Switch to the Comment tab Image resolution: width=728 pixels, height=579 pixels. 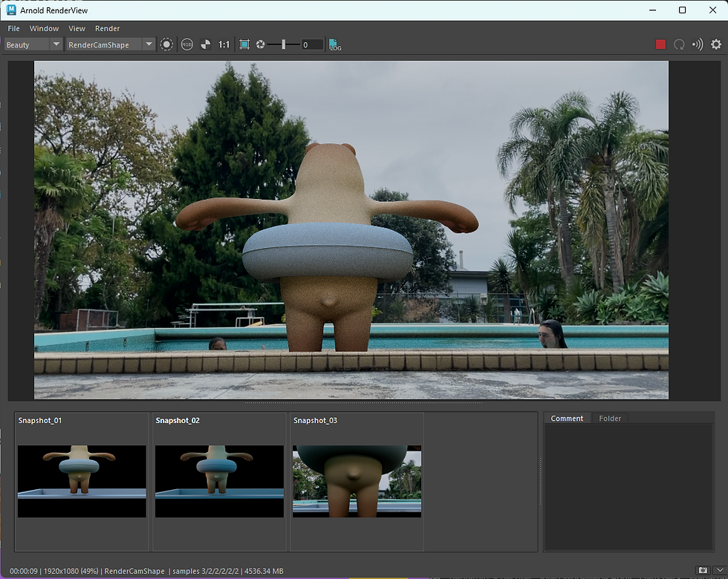pos(567,419)
